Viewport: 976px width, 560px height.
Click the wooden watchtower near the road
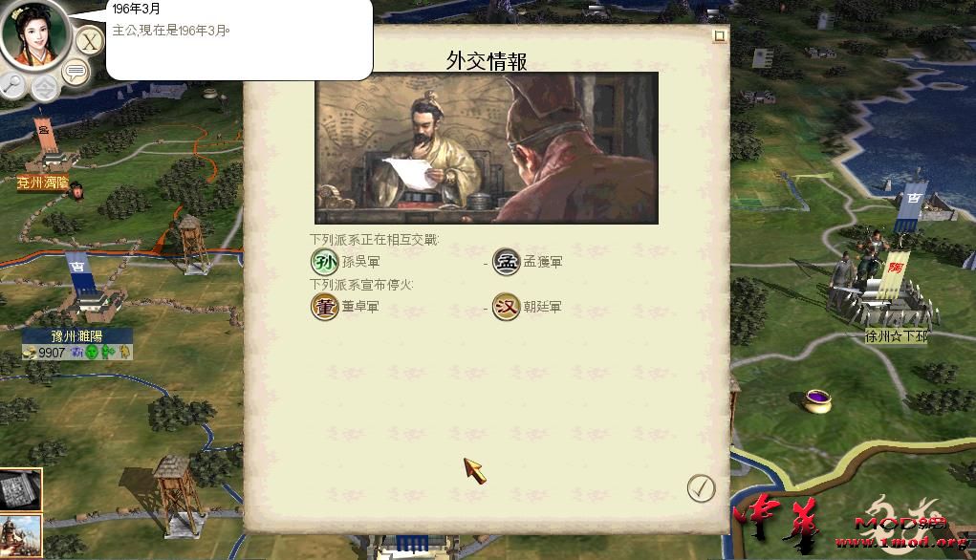[192, 244]
